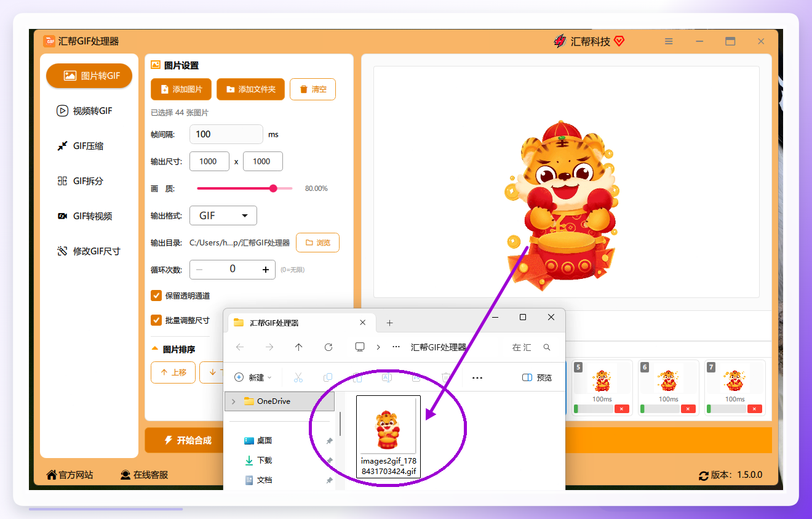Click 开始合成 to start
Screen dimensions: 812x519
pyautogui.click(x=188, y=440)
